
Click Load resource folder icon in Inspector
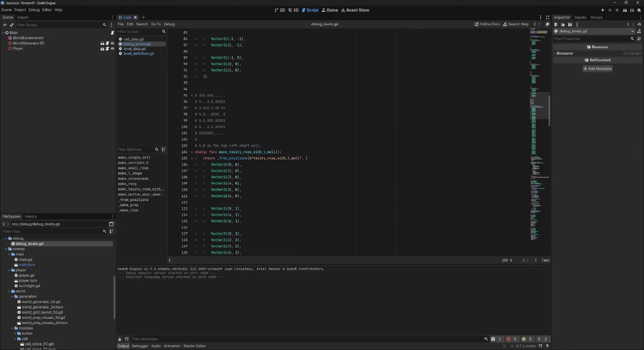563,25
